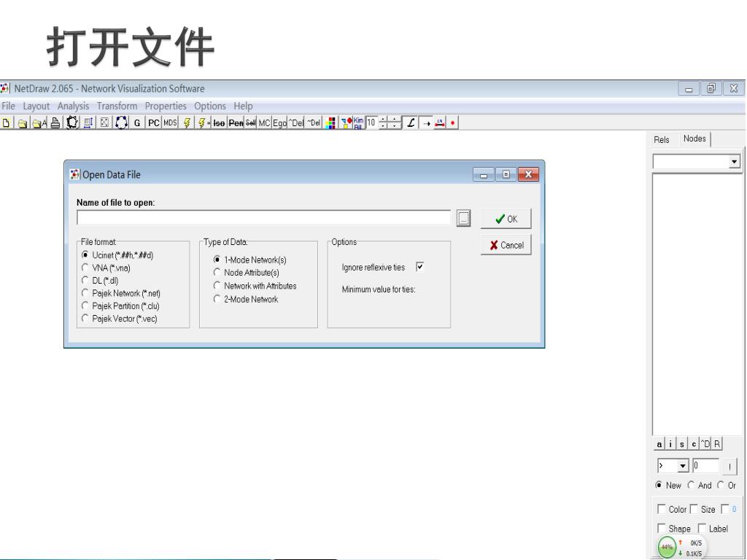Open the File menu
Screen dimensions: 747x560
(8, 106)
